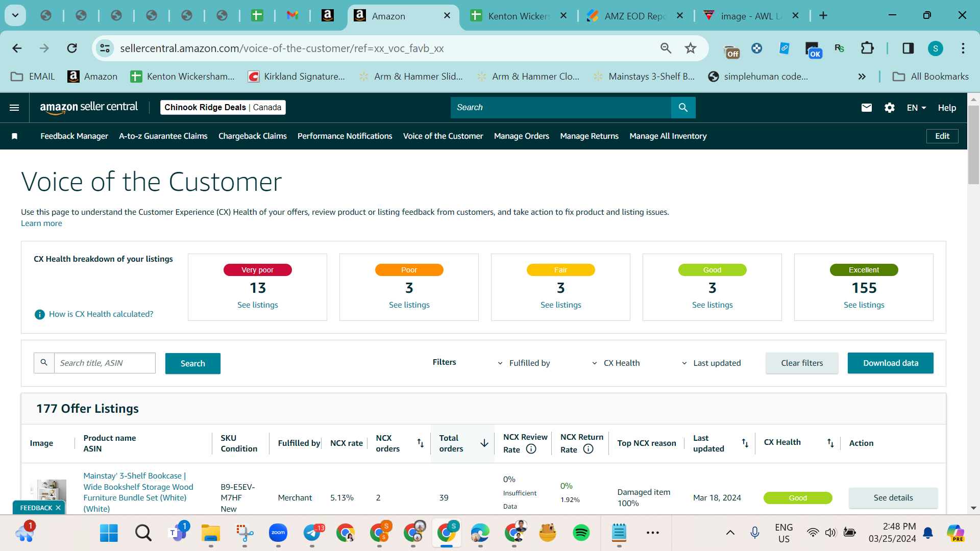Open Manage Orders page
The width and height of the screenshot is (980, 551).
(x=522, y=136)
